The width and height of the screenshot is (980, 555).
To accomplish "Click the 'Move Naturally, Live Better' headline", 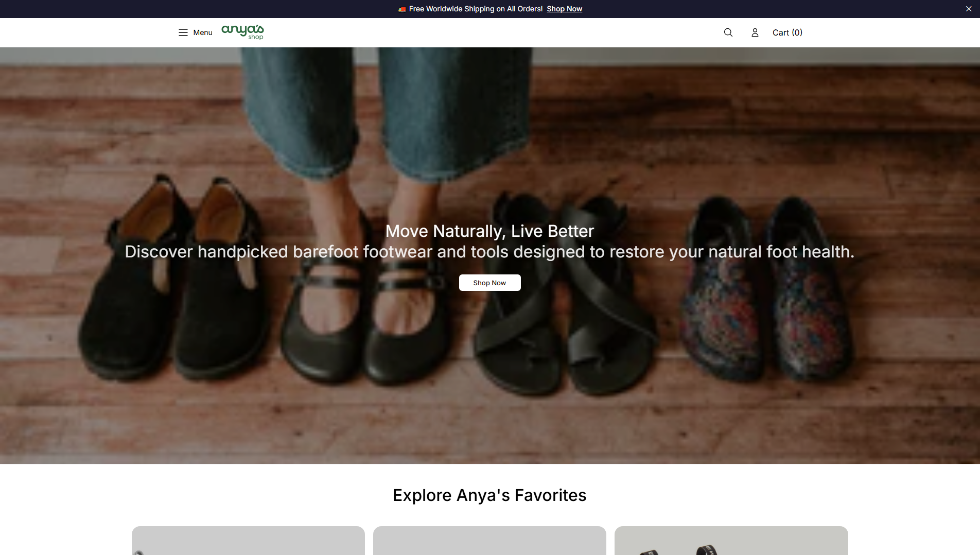I will click(489, 231).
